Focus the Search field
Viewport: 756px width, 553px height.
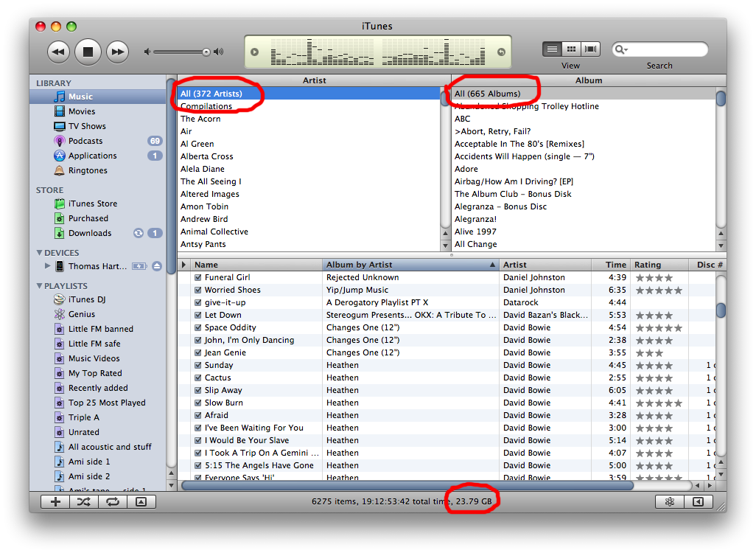[x=659, y=49]
